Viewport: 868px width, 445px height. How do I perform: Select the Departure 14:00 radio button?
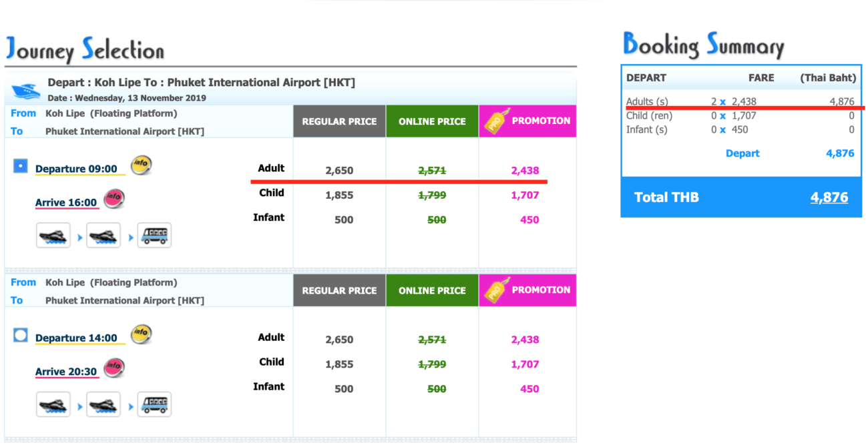coord(21,335)
